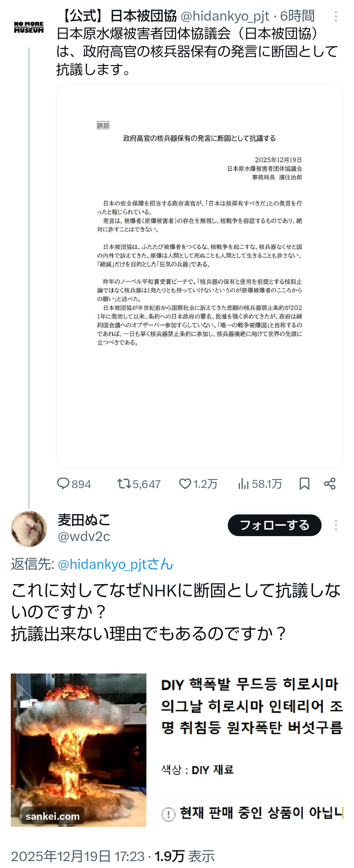Click the 2025年12月19日 17:23 timestamp
The height and width of the screenshot is (868, 354).
tap(78, 856)
